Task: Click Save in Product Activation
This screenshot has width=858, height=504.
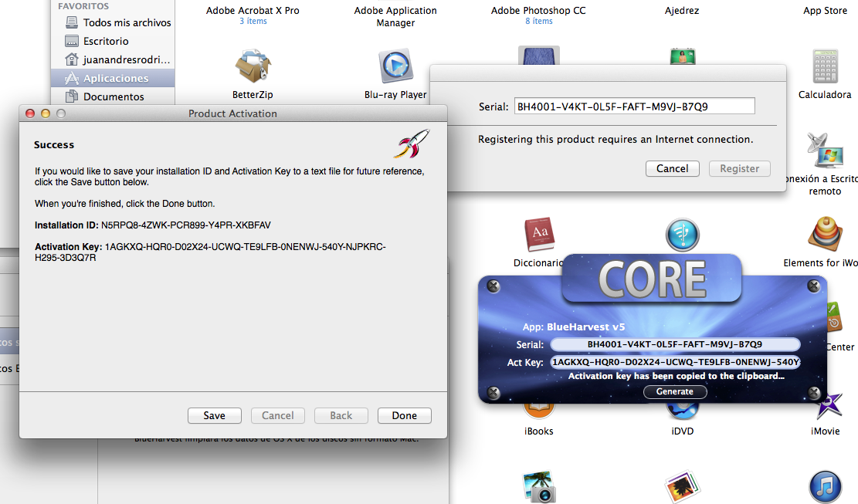Action: (215, 415)
